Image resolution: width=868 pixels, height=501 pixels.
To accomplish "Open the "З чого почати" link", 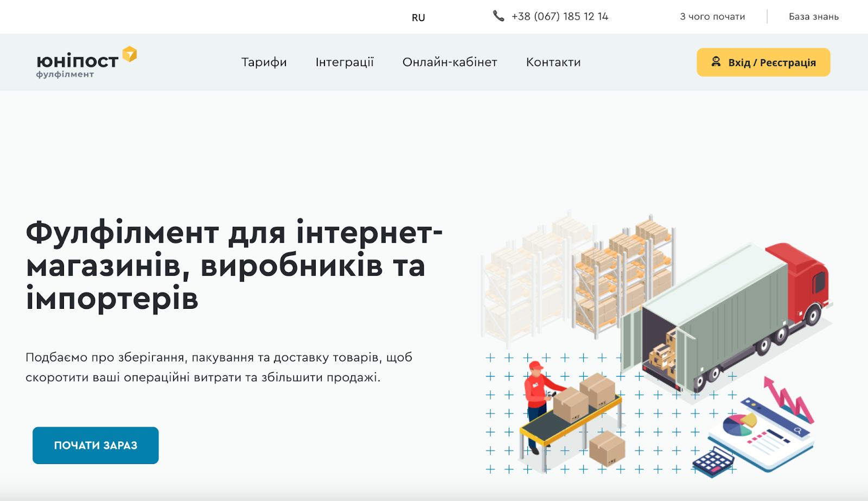I will (712, 17).
